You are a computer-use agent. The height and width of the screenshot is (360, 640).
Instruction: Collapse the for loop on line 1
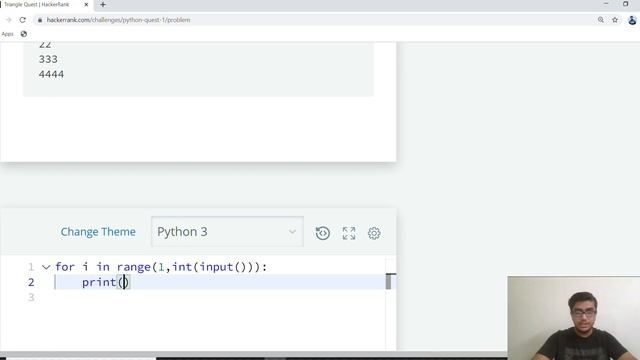(46, 267)
